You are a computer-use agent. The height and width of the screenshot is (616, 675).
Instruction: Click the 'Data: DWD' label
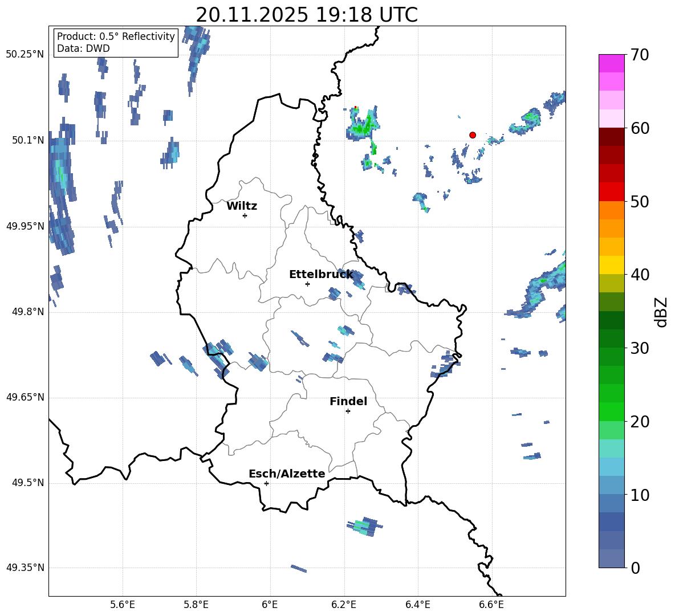(83, 48)
